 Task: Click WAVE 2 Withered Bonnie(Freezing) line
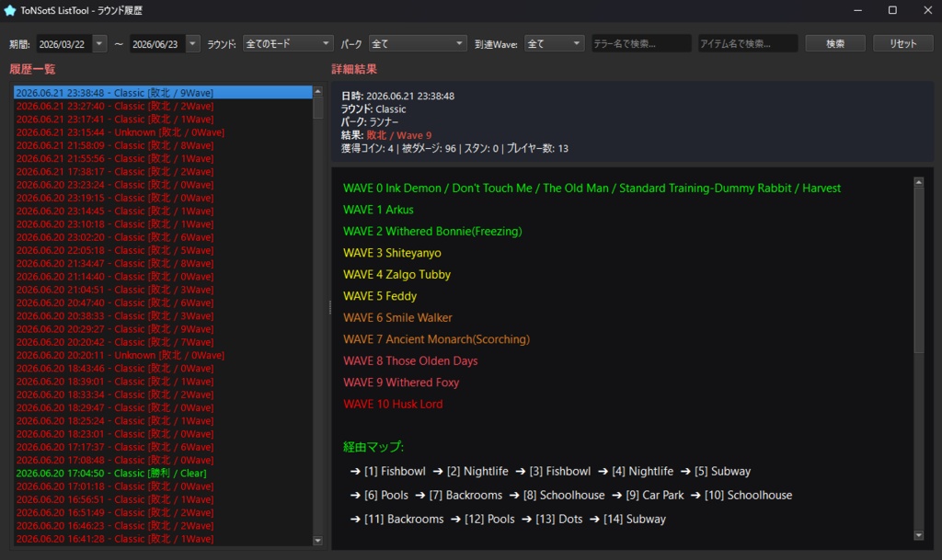(x=432, y=231)
